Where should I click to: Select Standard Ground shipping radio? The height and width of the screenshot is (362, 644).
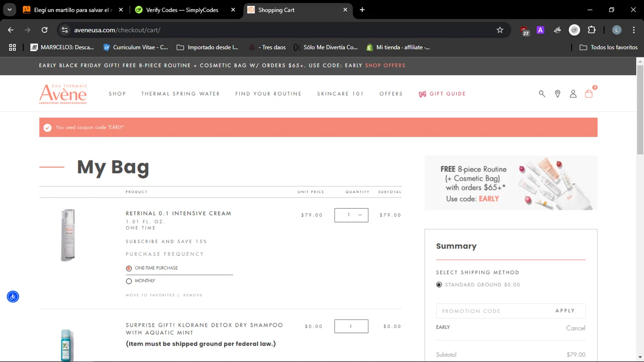pyautogui.click(x=439, y=285)
